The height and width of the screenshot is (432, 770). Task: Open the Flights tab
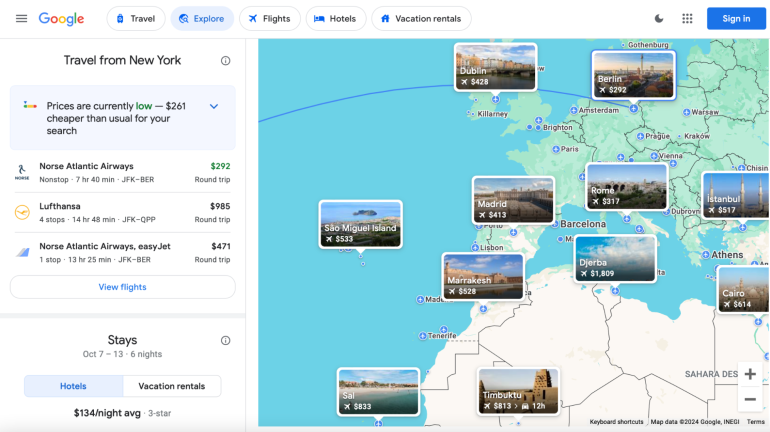269,19
